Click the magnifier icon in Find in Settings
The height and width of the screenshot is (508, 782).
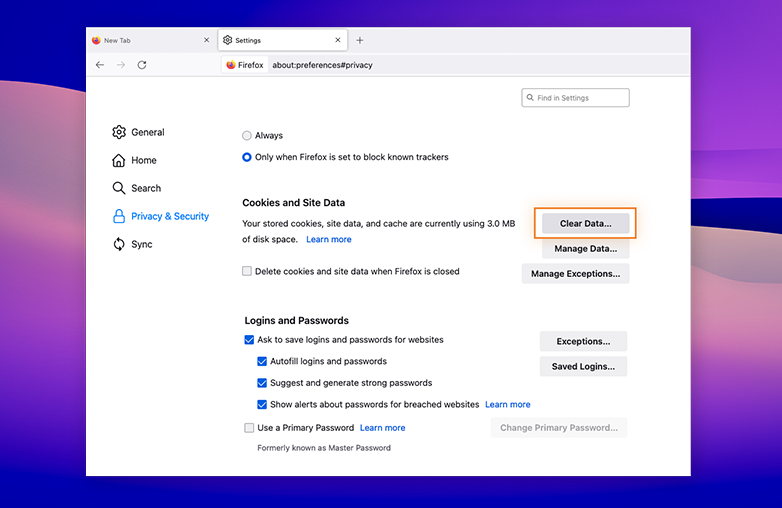coord(530,98)
